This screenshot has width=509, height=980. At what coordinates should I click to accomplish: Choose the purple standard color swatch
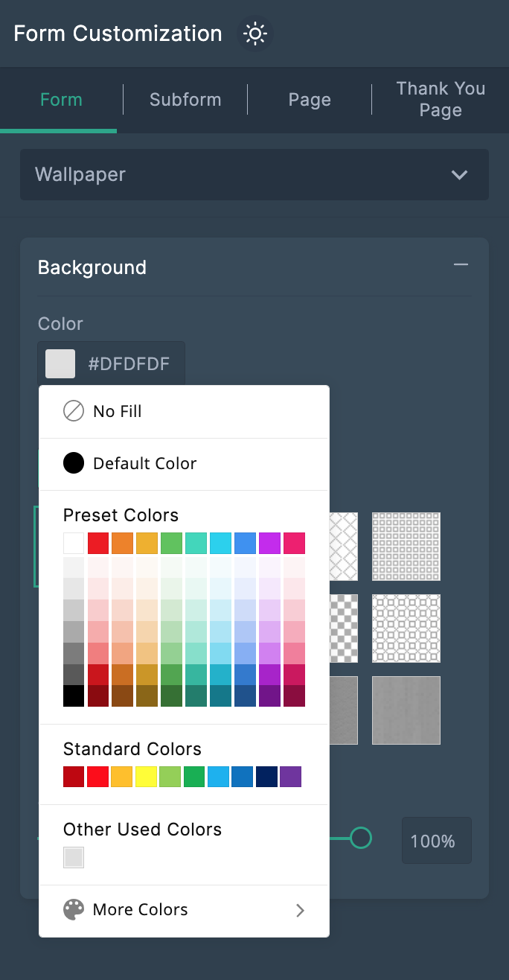click(290, 777)
